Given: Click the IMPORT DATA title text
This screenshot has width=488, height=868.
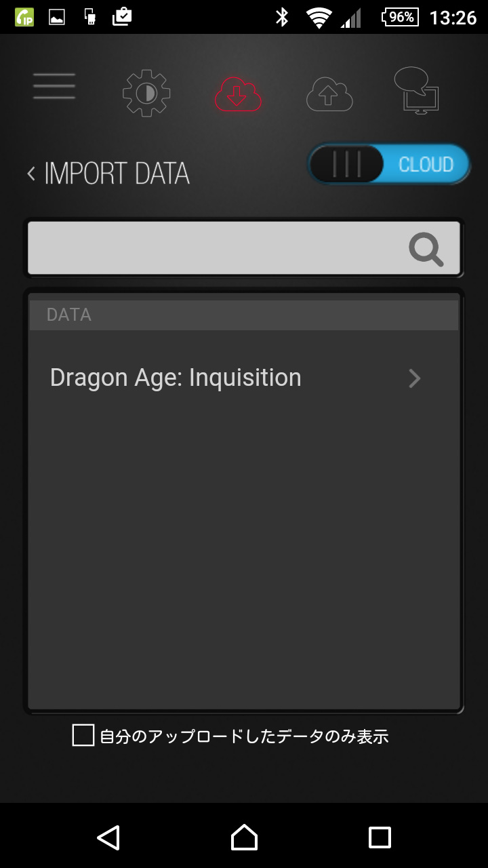Looking at the screenshot, I should click(117, 174).
